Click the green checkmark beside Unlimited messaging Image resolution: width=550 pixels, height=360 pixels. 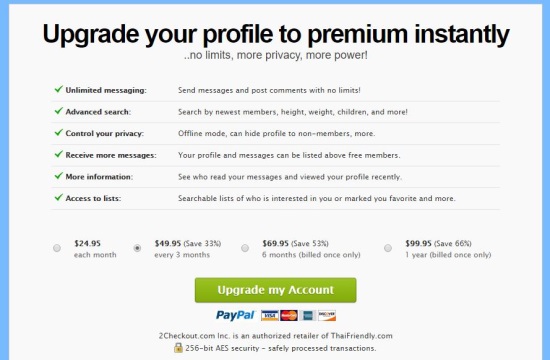[59, 89]
